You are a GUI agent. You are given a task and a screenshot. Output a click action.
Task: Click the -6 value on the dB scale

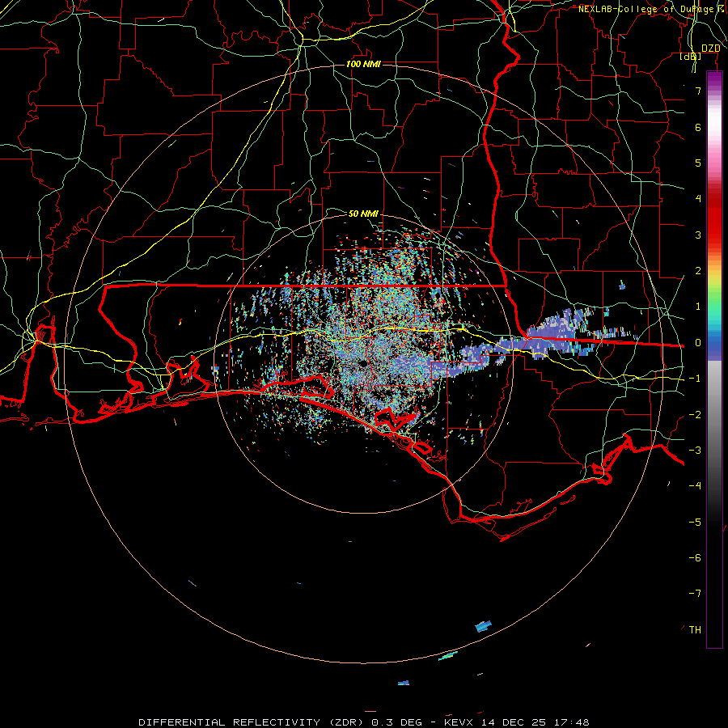tap(695, 558)
